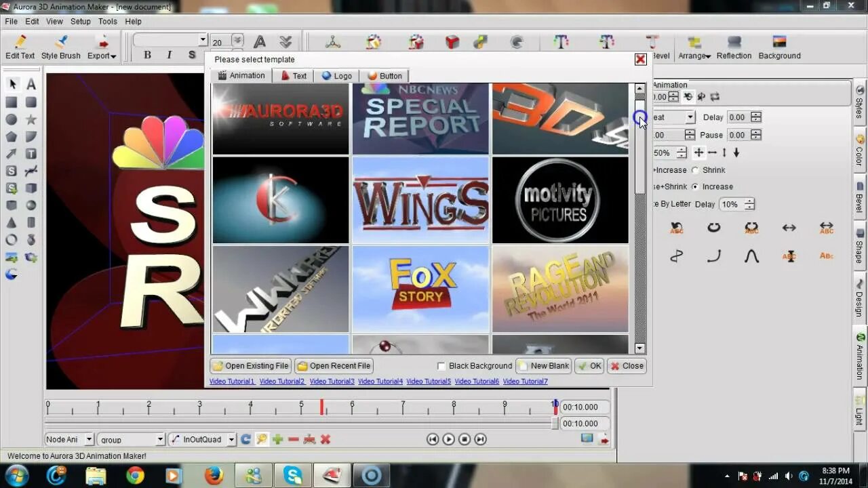Play the animation timeline
The height and width of the screenshot is (488, 868).
point(448,439)
